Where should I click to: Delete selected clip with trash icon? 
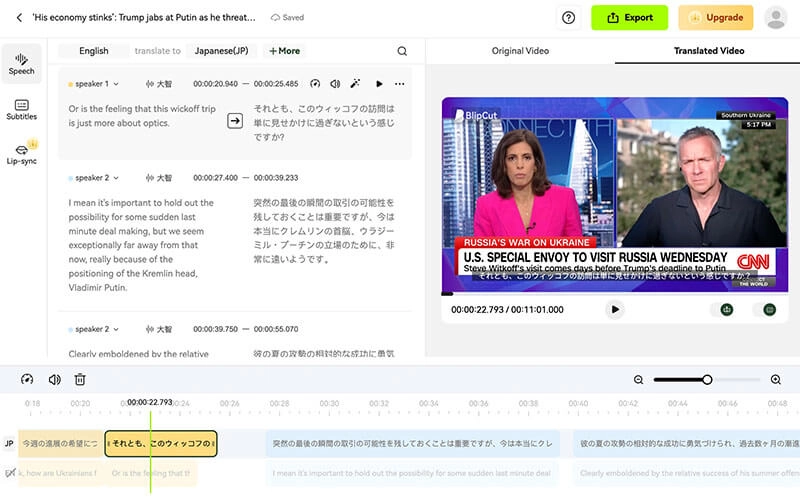[80, 380]
